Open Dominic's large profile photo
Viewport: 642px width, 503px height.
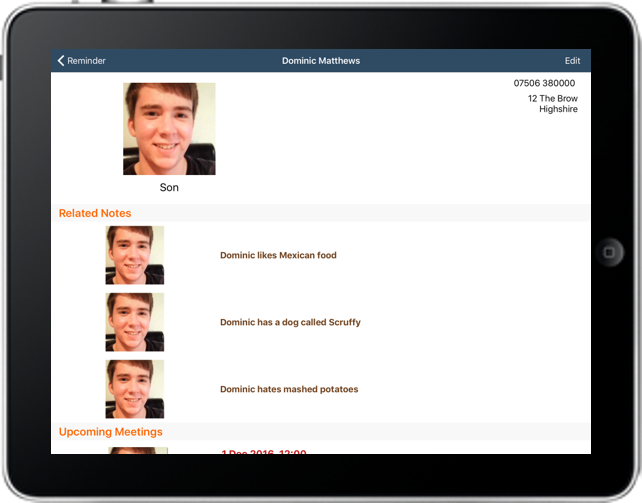click(169, 129)
